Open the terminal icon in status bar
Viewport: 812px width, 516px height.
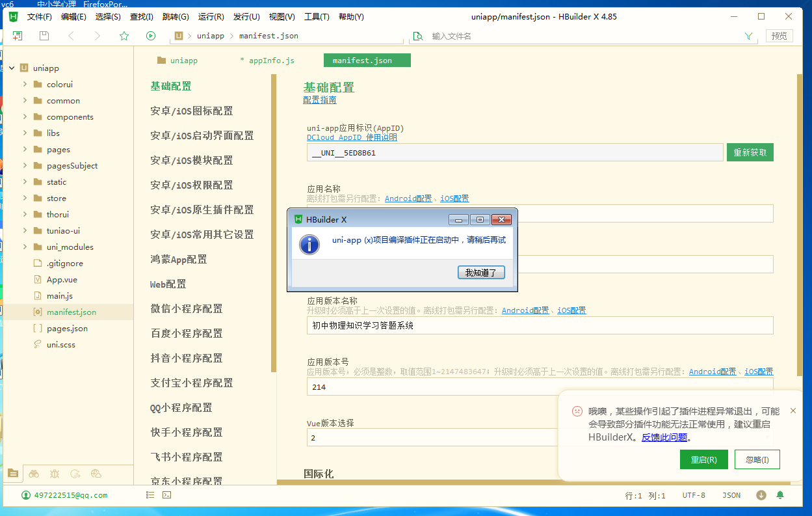coord(166,495)
